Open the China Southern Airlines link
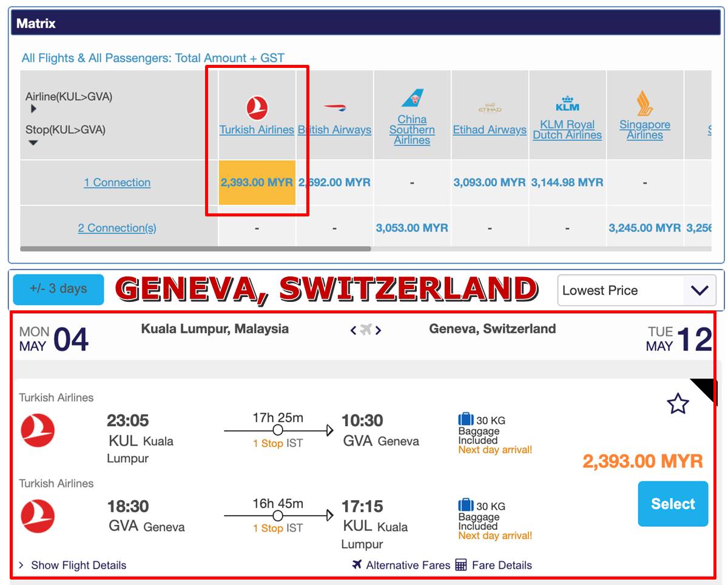 pos(412,130)
